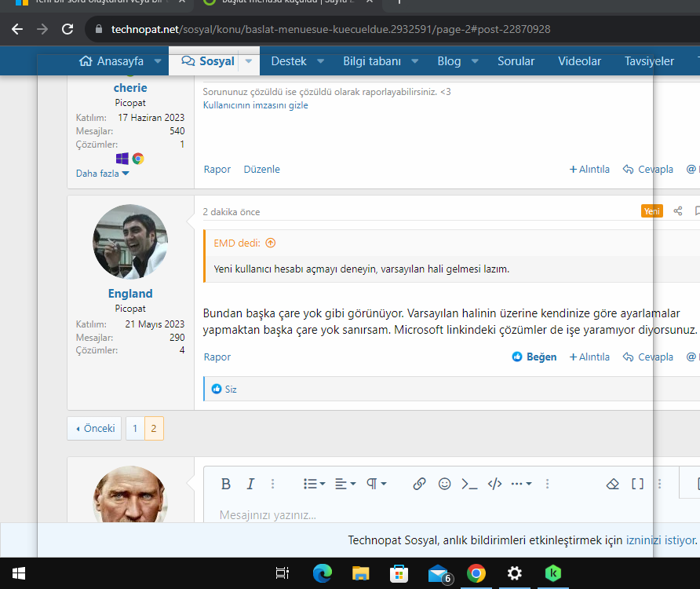Reload the current page
The height and width of the screenshot is (589, 700).
(x=67, y=30)
